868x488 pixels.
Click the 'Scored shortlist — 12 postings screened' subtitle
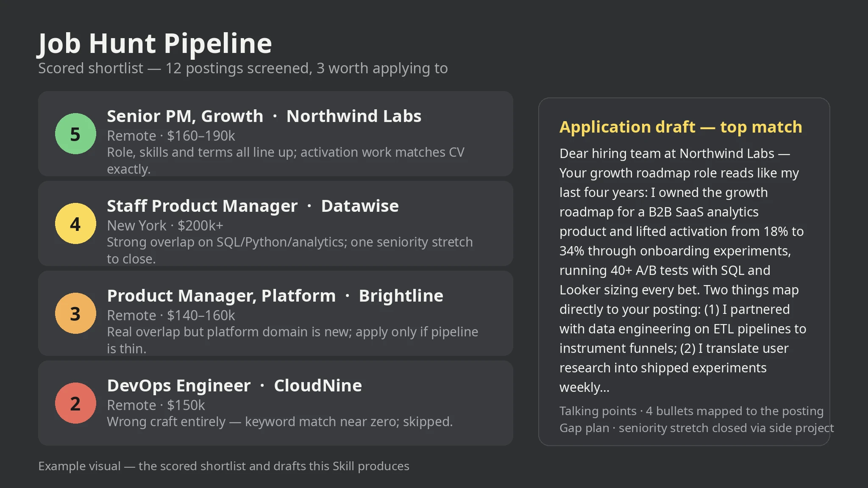(x=243, y=68)
